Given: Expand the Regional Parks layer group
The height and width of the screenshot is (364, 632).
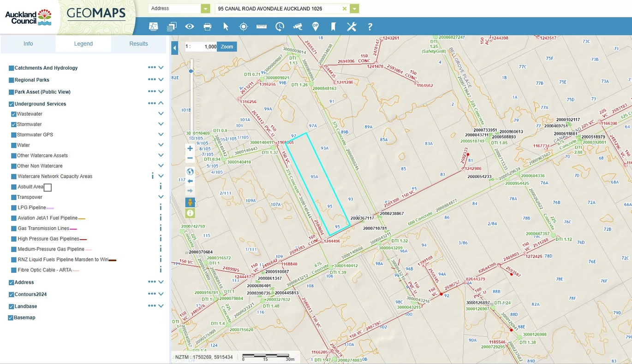Looking at the screenshot, I should point(161,79).
